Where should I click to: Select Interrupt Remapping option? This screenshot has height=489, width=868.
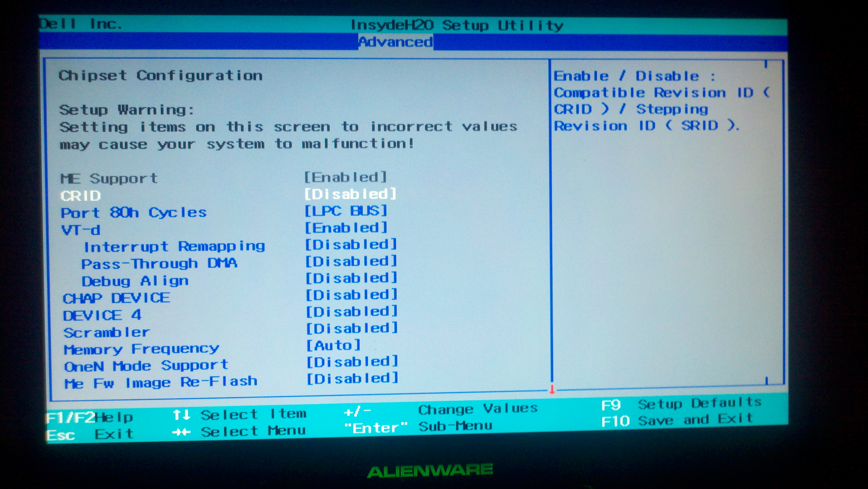tap(174, 247)
